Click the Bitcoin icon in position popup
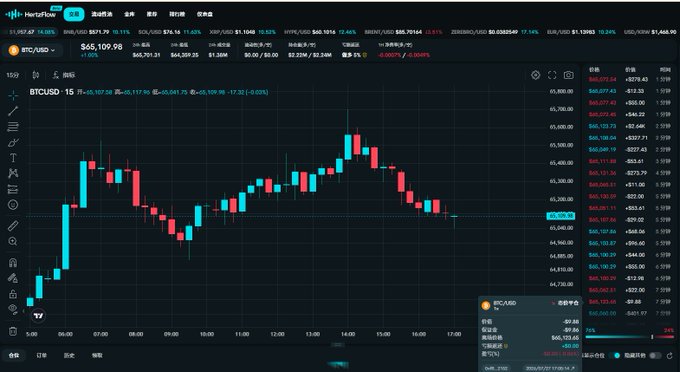The width and height of the screenshot is (680, 372). coord(486,305)
